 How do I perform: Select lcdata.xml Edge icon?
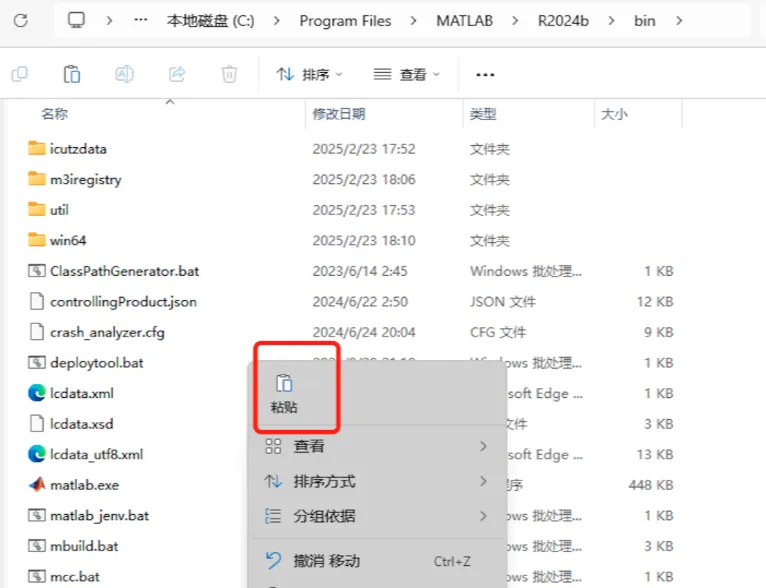coord(37,393)
